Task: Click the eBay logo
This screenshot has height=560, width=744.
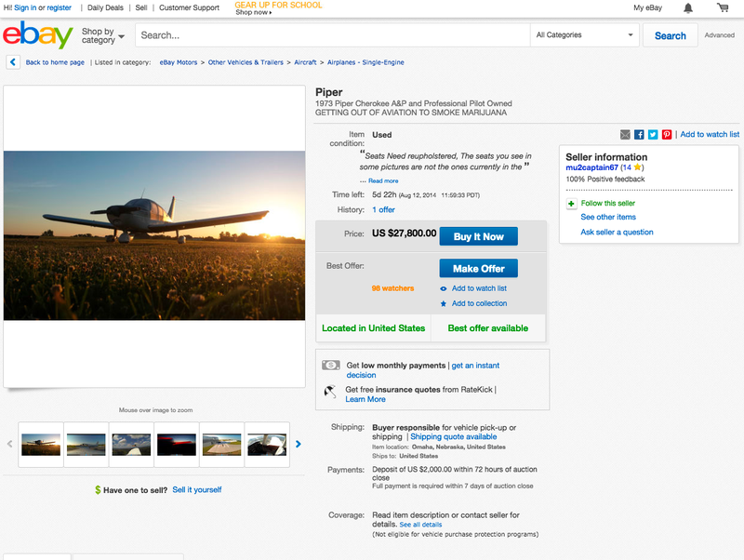Action: (x=38, y=34)
